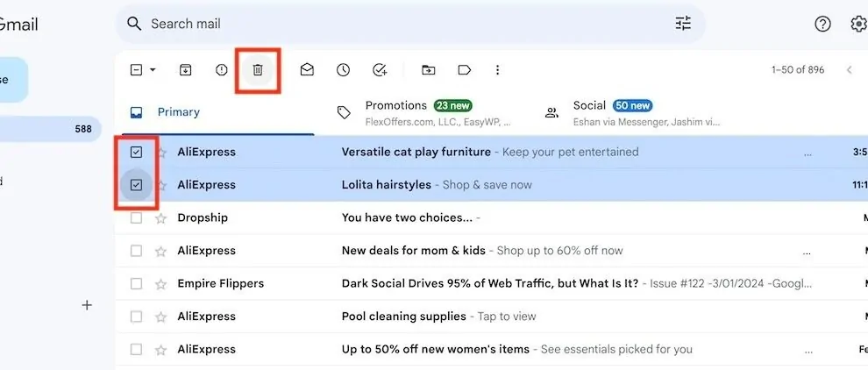Viewport: 868px width, 370px height.
Task: Click the 23 new Promotions badge
Action: (x=452, y=105)
